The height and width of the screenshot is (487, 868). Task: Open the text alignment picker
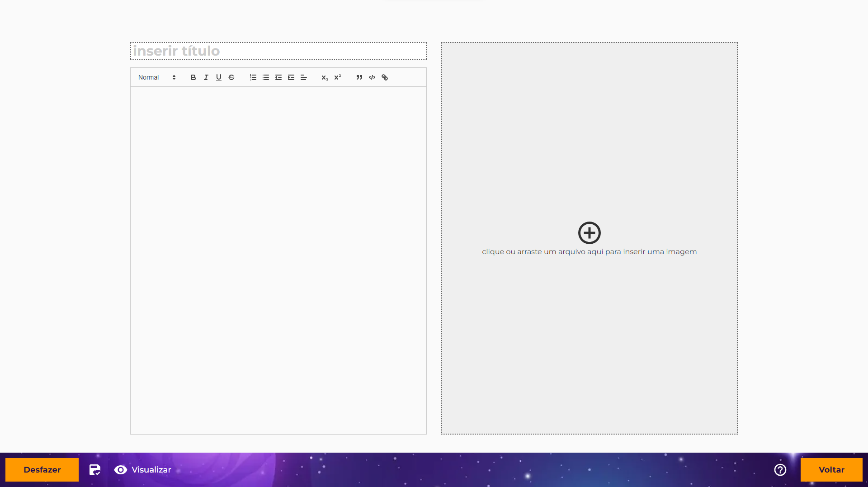(x=303, y=77)
